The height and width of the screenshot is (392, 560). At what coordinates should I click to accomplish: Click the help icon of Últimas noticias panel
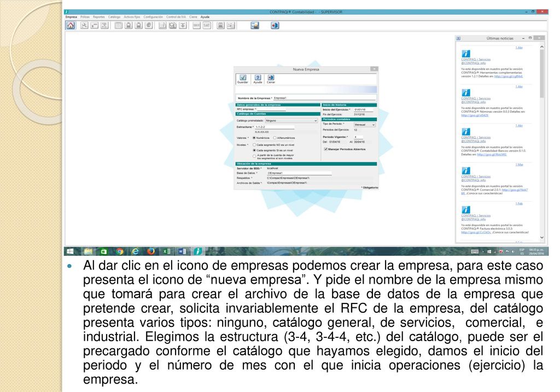tap(459, 38)
